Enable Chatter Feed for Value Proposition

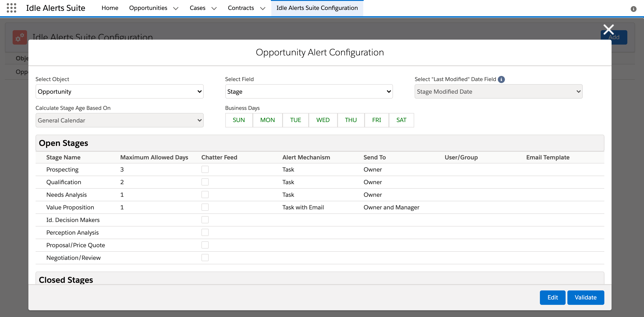pyautogui.click(x=205, y=207)
